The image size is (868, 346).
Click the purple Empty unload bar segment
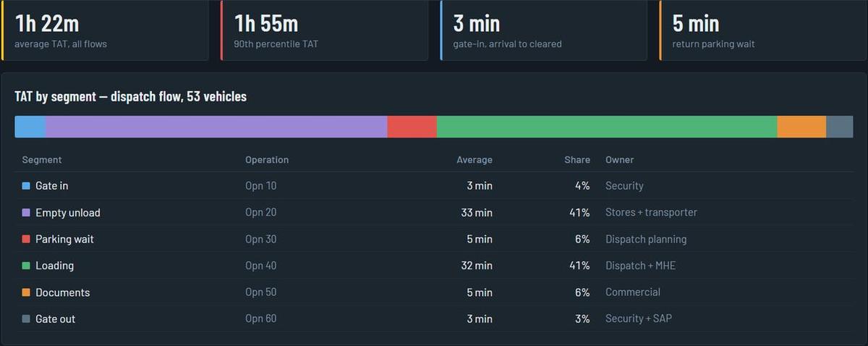216,127
